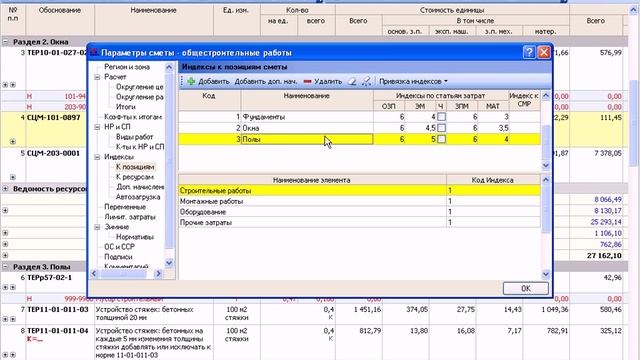Viewport: 640px width, 360px height.
Task: Select Коэф-ты к итогам tree item
Action: tap(133, 117)
